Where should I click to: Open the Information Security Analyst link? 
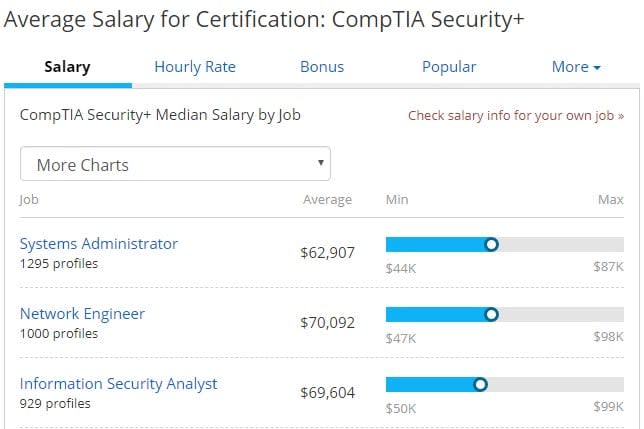tap(118, 384)
